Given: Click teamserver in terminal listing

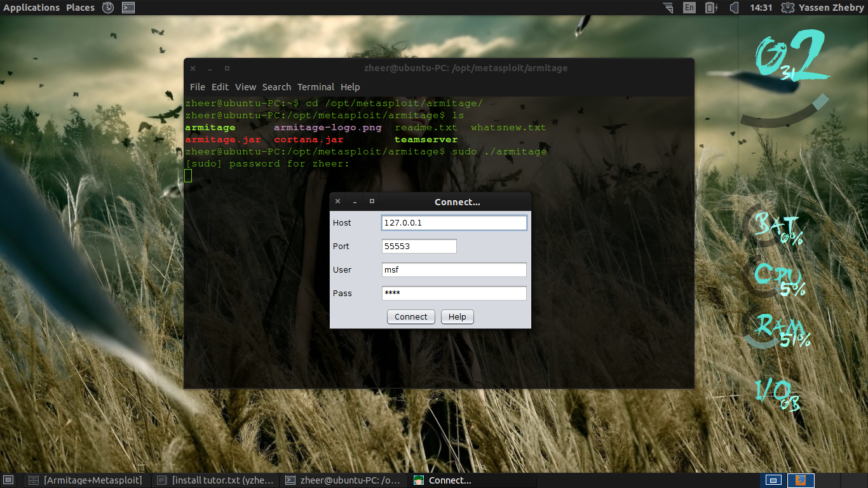Looking at the screenshot, I should [x=426, y=140].
